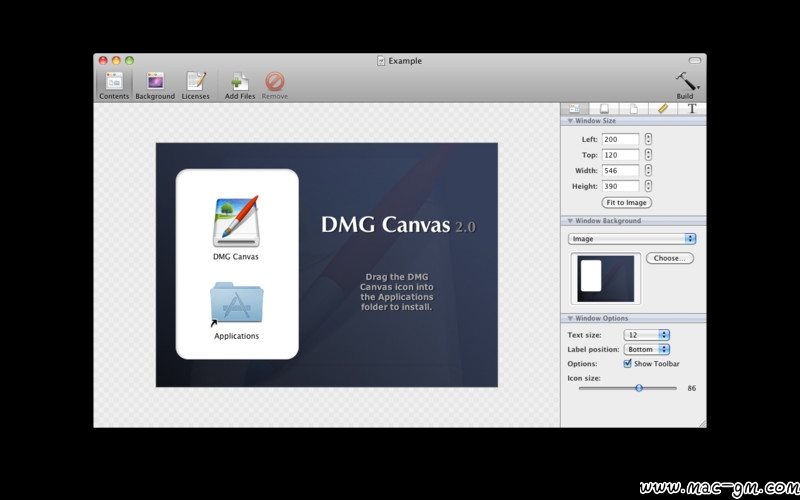This screenshot has height=500, width=800.
Task: Select the window layout inspector tab
Action: click(x=574, y=109)
